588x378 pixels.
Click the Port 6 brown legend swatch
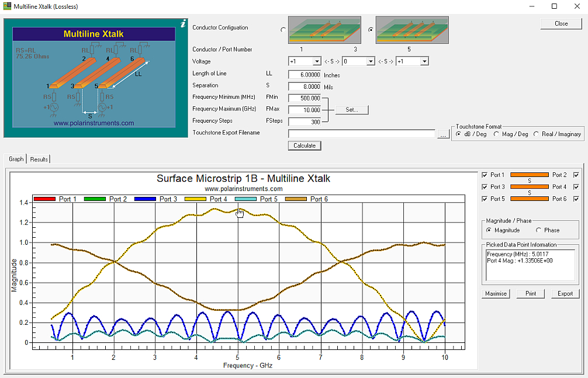click(x=296, y=199)
